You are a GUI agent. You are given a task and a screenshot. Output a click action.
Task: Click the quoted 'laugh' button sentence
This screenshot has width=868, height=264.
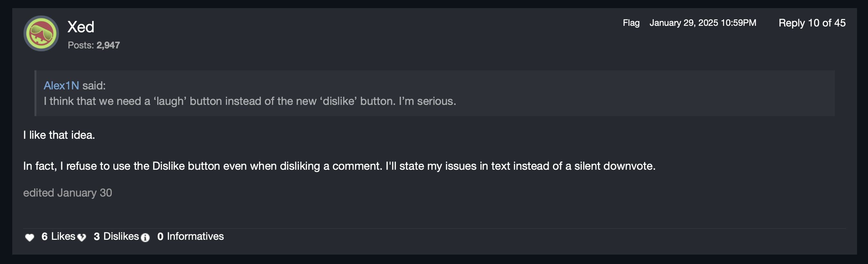pos(250,101)
